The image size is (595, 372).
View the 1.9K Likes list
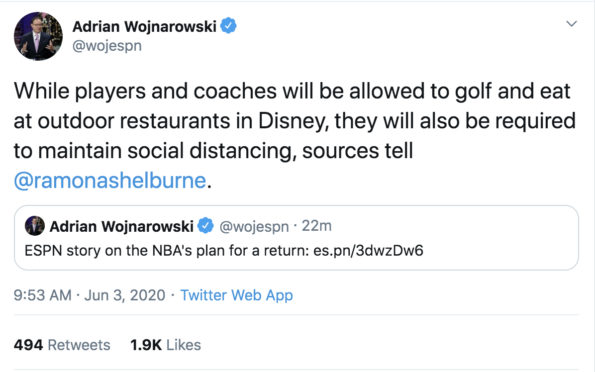pyautogui.click(x=165, y=345)
